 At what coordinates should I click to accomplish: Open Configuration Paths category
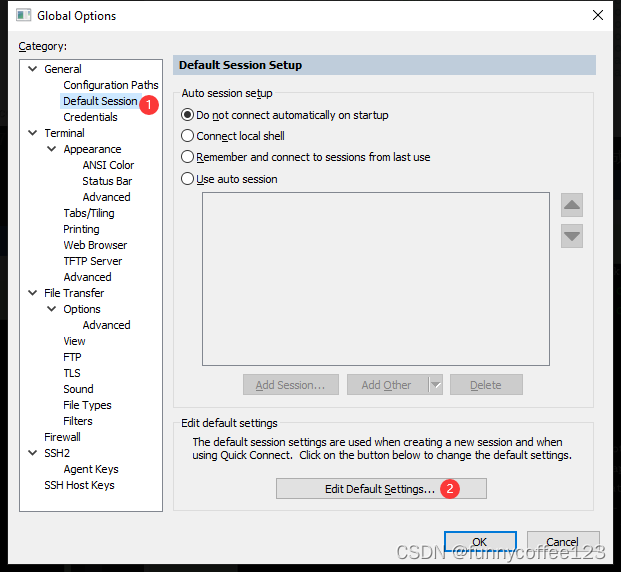click(x=111, y=85)
